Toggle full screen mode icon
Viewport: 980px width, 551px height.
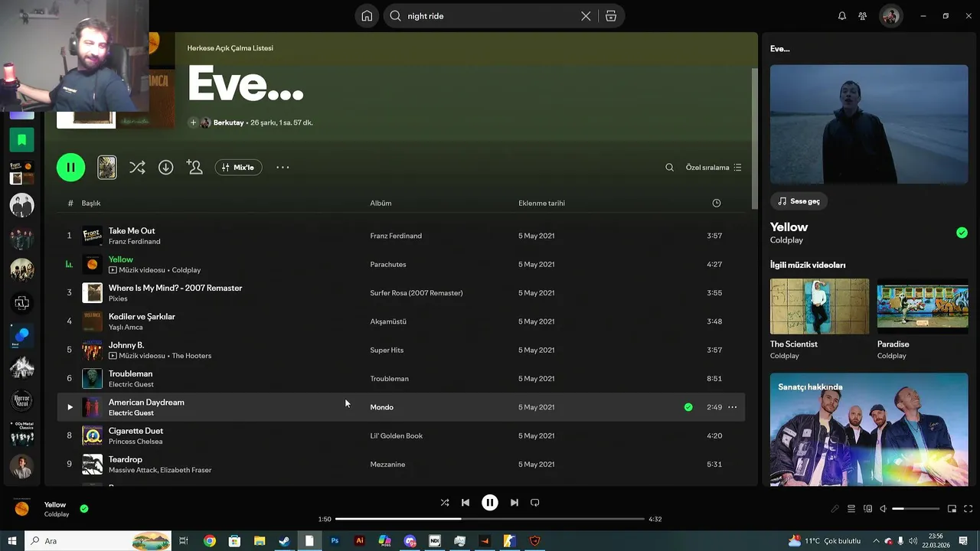[x=969, y=509]
